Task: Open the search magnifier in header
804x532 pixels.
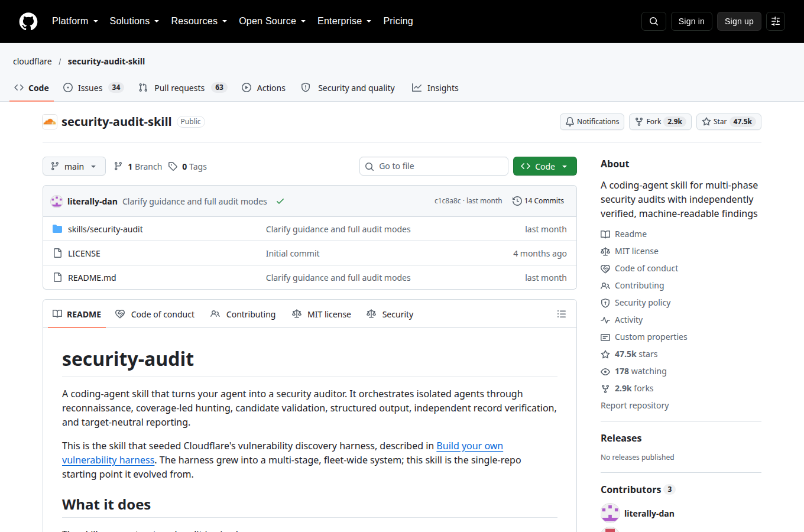Action: coord(654,21)
